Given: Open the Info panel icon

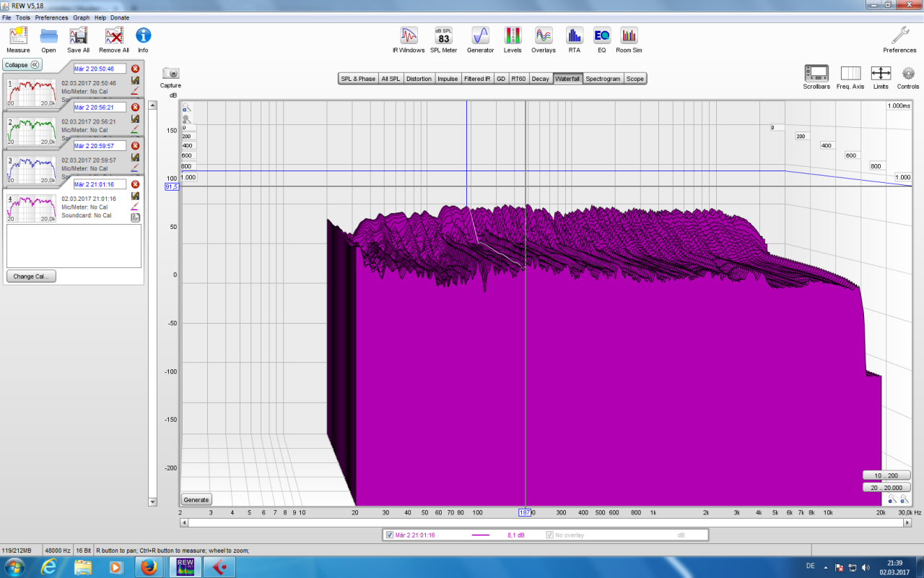Looking at the screenshot, I should coord(143,35).
